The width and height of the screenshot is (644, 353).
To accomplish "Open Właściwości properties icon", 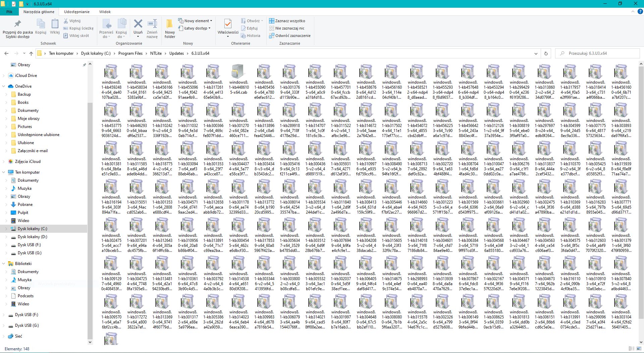I will [x=228, y=24].
